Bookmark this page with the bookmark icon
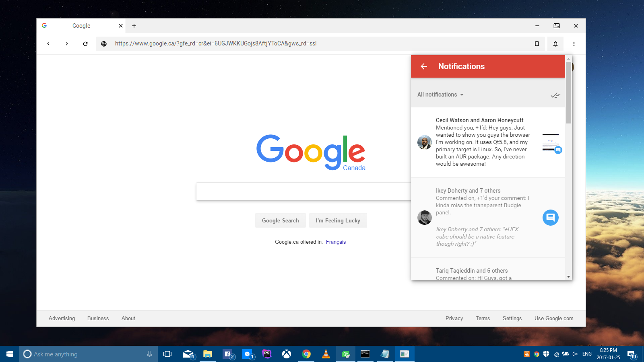The image size is (644, 362). coord(537,44)
